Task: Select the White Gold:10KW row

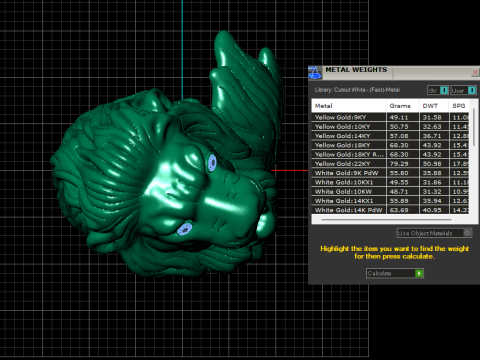Action: [391, 192]
